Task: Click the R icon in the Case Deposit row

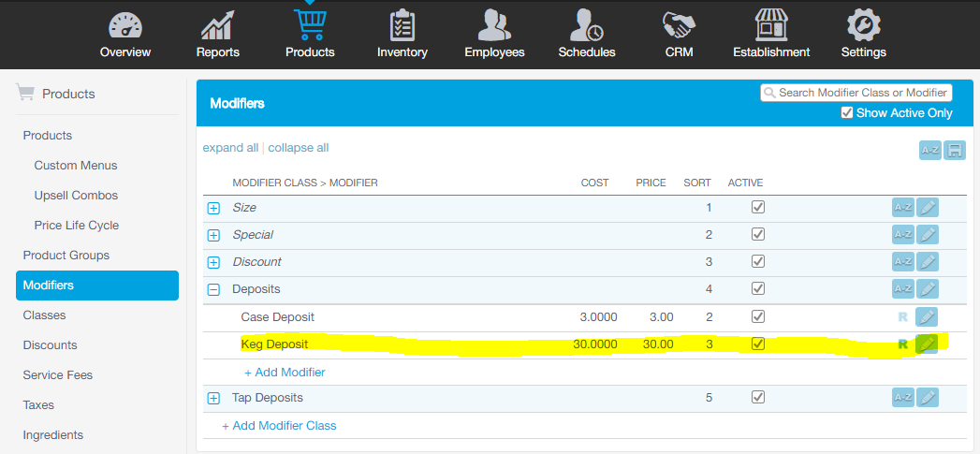Action: pyautogui.click(x=902, y=317)
